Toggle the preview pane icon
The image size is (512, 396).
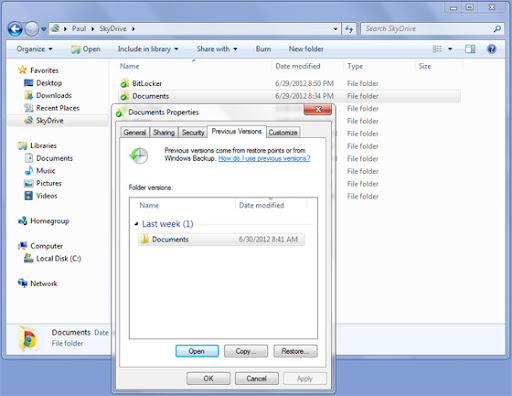(x=470, y=49)
